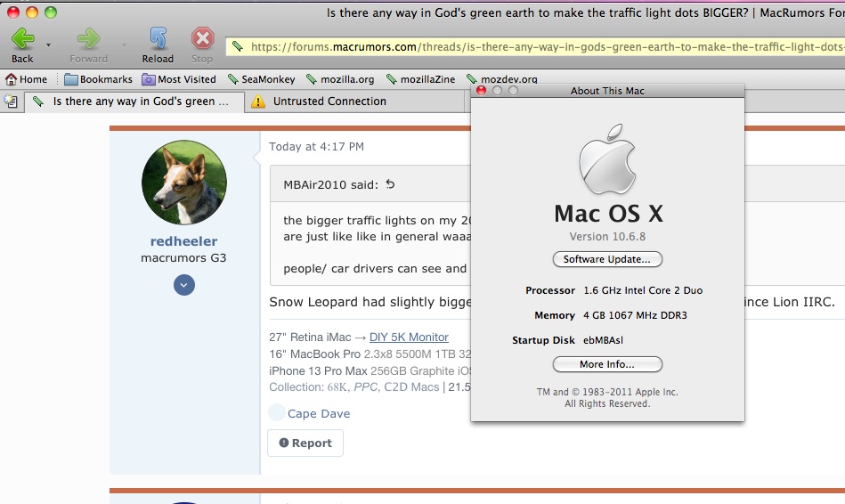Screen dimensions: 845x504
Task: Click the 'Mac OS X' title text
Action: point(608,214)
